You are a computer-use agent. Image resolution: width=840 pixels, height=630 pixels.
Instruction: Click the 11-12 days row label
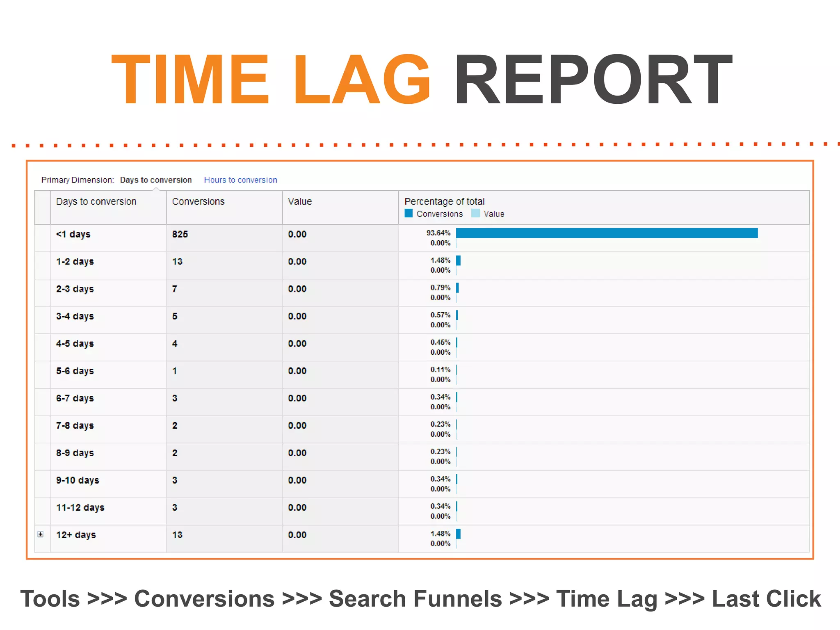(x=80, y=508)
